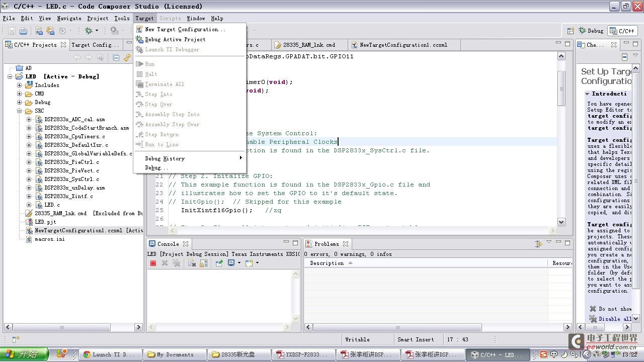Viewport: 644px width, 362px height.
Task: Open the Project menu
Action: click(98, 18)
